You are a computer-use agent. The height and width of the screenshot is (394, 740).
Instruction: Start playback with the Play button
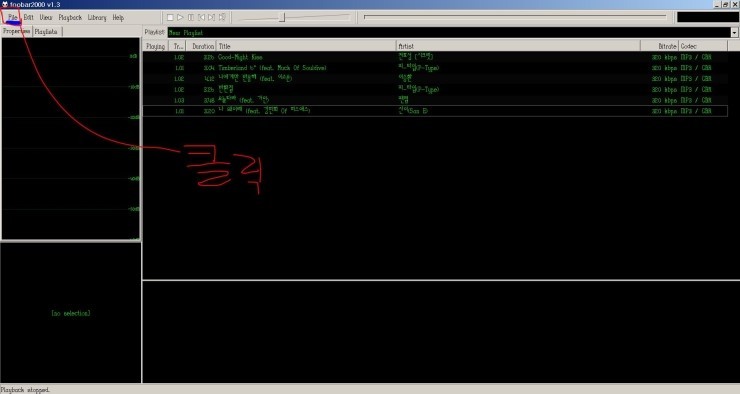coord(180,17)
